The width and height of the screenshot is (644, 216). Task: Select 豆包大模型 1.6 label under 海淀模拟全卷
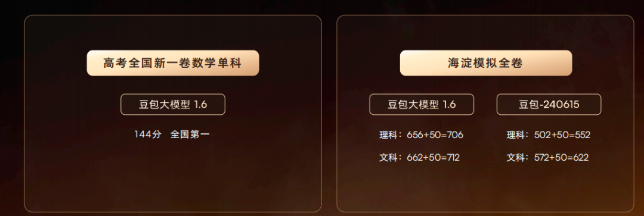[x=422, y=105]
